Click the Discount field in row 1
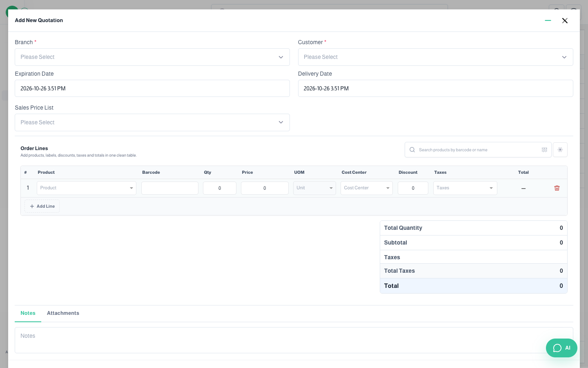Viewport: 588px width, 368px height. [x=413, y=188]
